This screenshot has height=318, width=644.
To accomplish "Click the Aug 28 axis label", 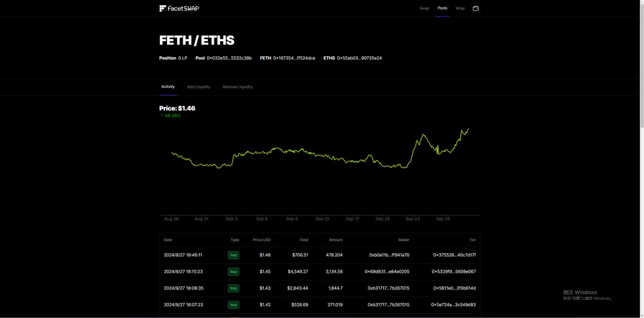I will tap(171, 219).
